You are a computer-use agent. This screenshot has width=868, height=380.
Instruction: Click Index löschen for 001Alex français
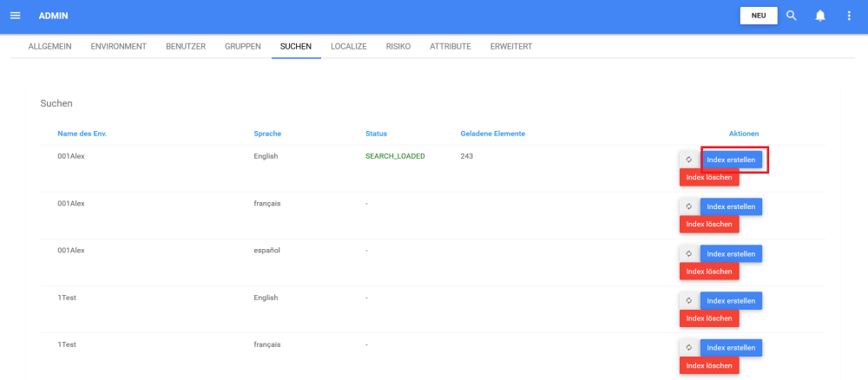[x=710, y=225]
